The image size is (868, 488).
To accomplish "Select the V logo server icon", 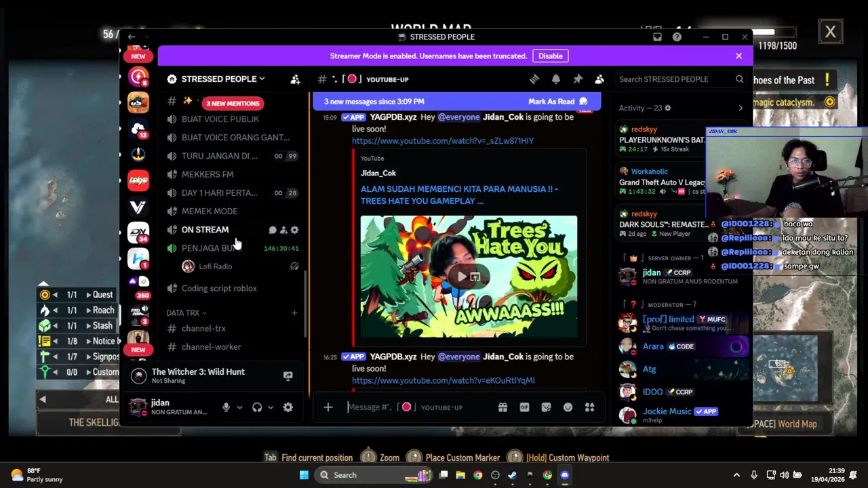I will pos(138,206).
